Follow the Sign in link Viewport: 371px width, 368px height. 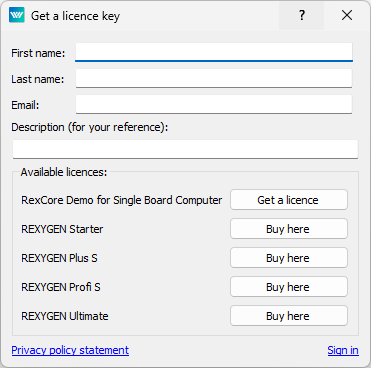pos(343,350)
